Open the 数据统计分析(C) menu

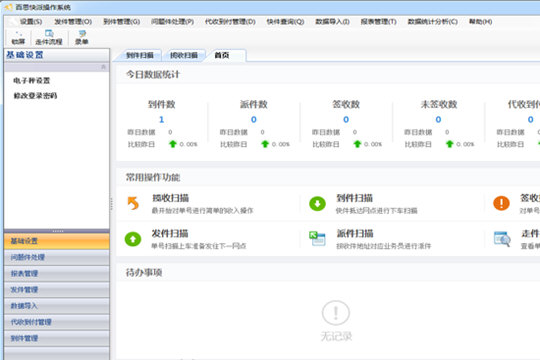click(x=433, y=22)
